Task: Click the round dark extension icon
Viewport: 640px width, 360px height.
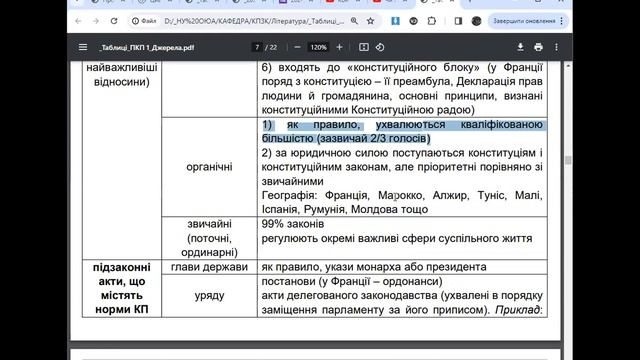Action: pyautogui.click(x=413, y=21)
